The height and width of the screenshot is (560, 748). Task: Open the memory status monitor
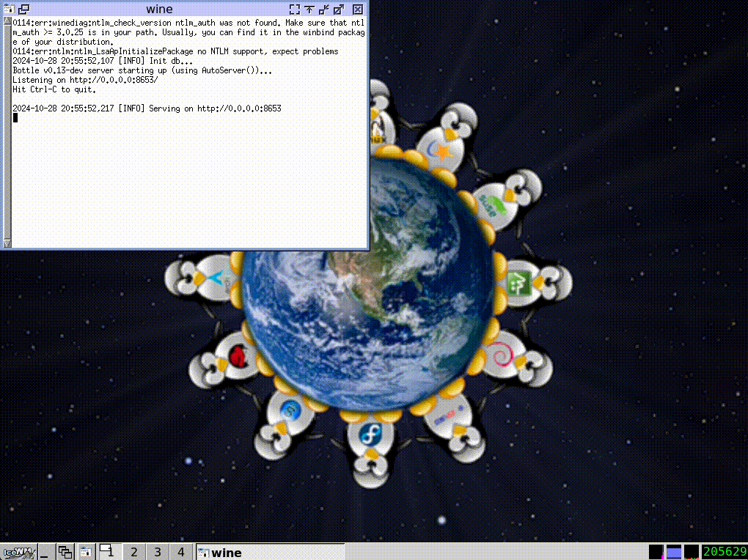click(674, 552)
